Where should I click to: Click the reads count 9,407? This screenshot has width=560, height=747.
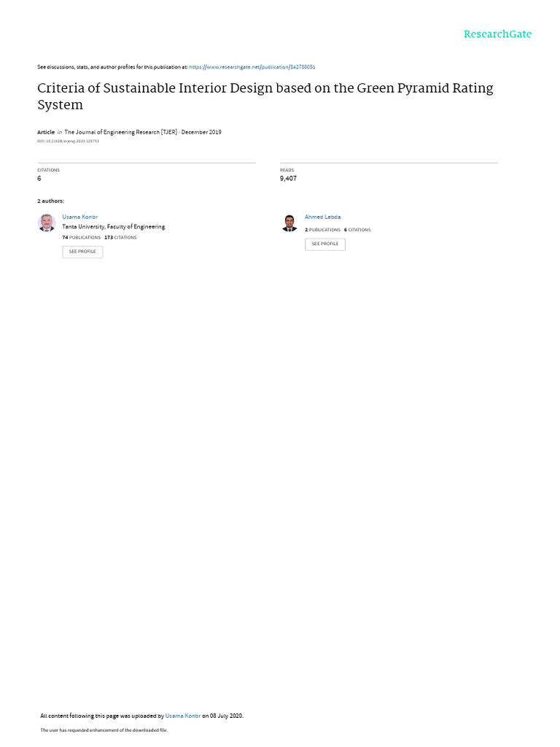point(288,178)
